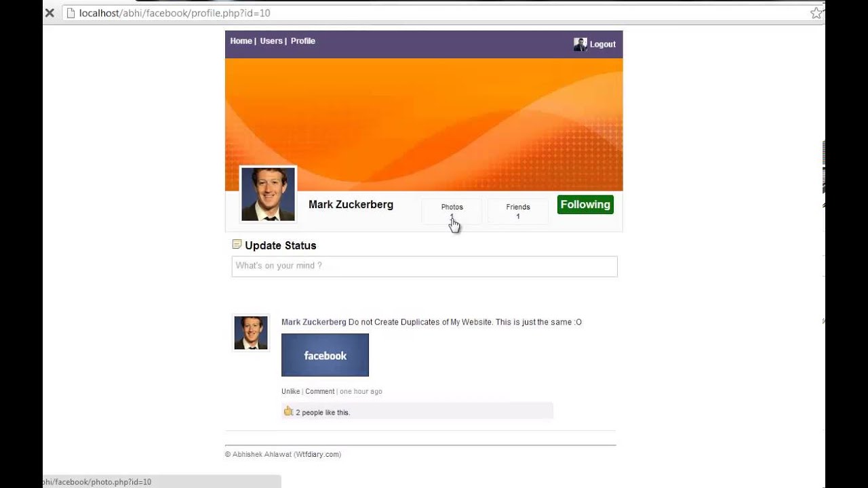Screen dimensions: 868x488
Task: Open the Friends count box
Action: click(518, 211)
